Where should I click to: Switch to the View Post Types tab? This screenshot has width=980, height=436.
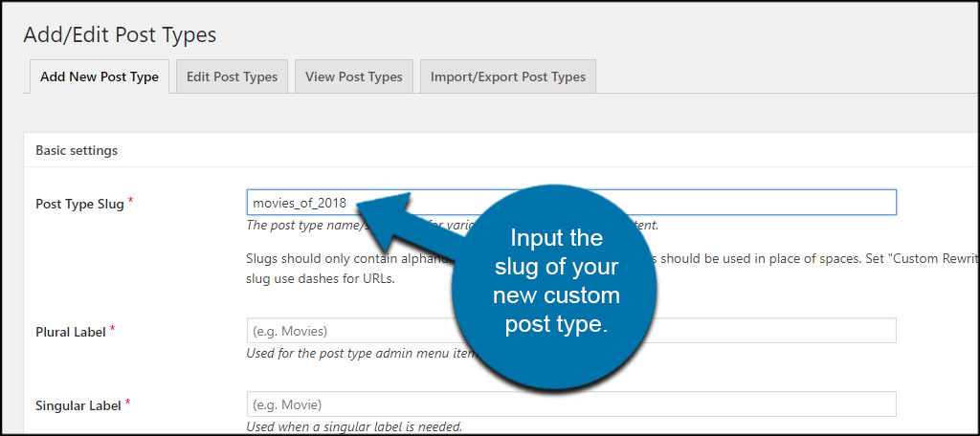pos(354,76)
